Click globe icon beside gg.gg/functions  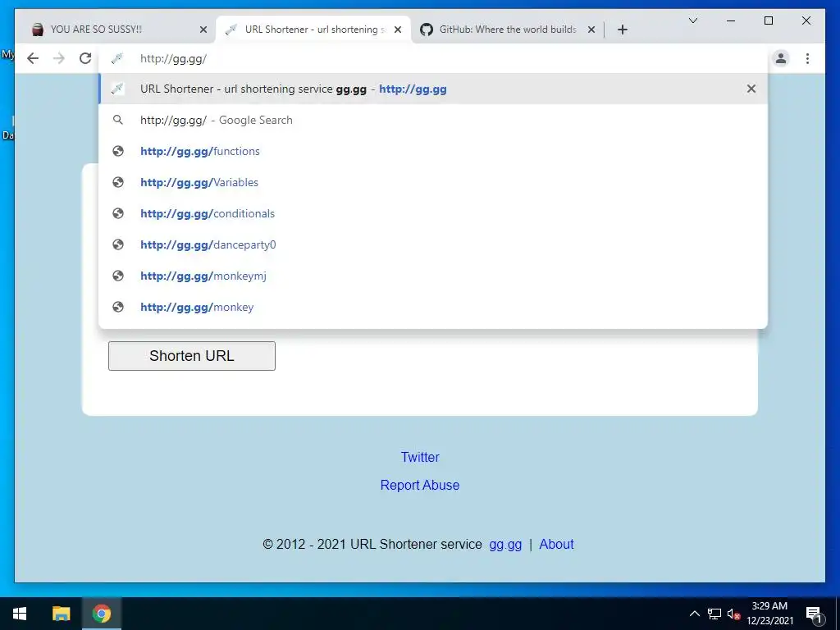[118, 151]
